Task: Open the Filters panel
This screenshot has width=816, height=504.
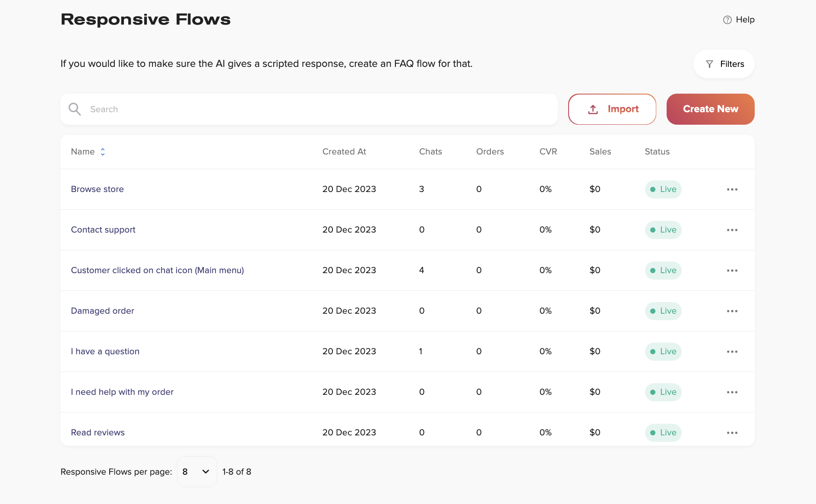Action: tap(724, 64)
